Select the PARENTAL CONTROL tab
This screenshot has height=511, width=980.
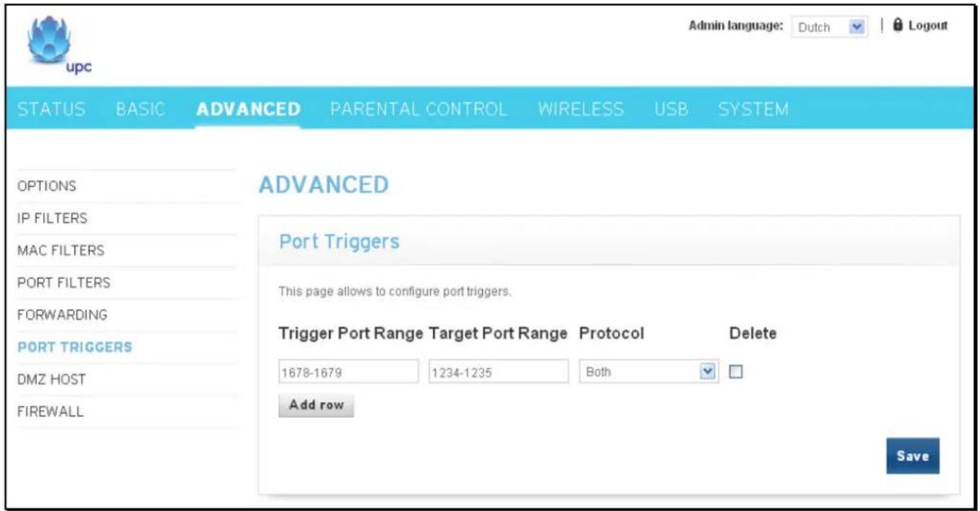click(x=418, y=111)
